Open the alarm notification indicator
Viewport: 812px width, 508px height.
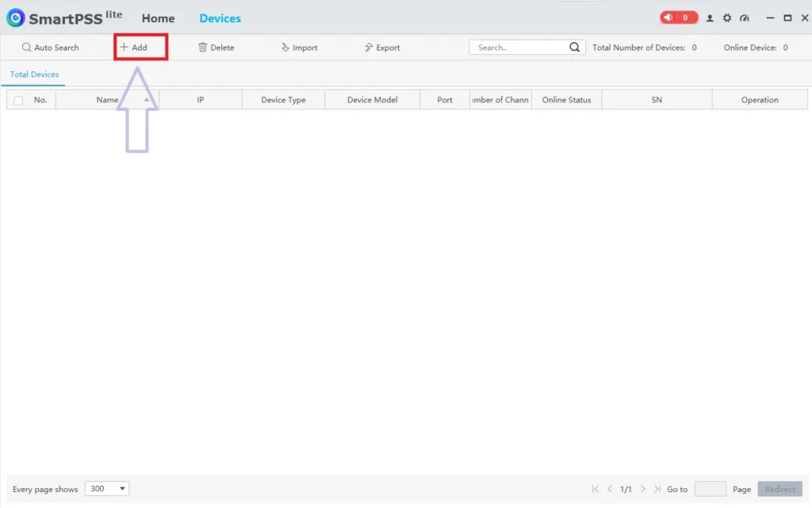[678, 17]
